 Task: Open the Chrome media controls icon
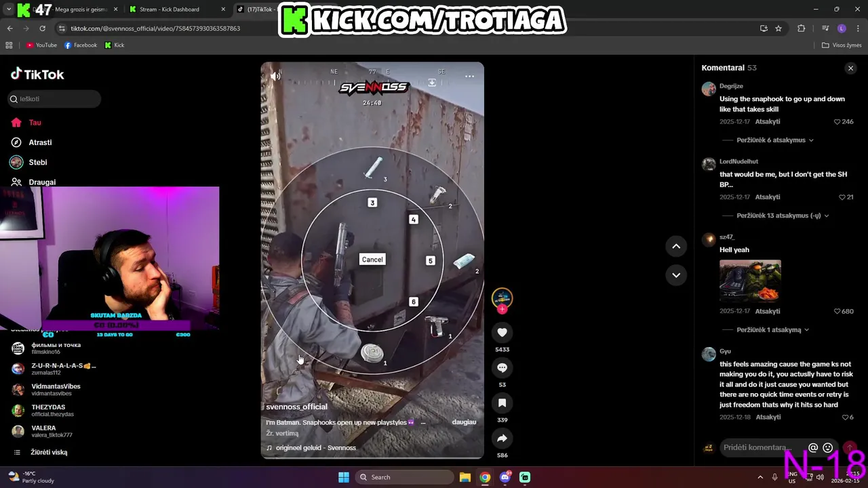[825, 28]
